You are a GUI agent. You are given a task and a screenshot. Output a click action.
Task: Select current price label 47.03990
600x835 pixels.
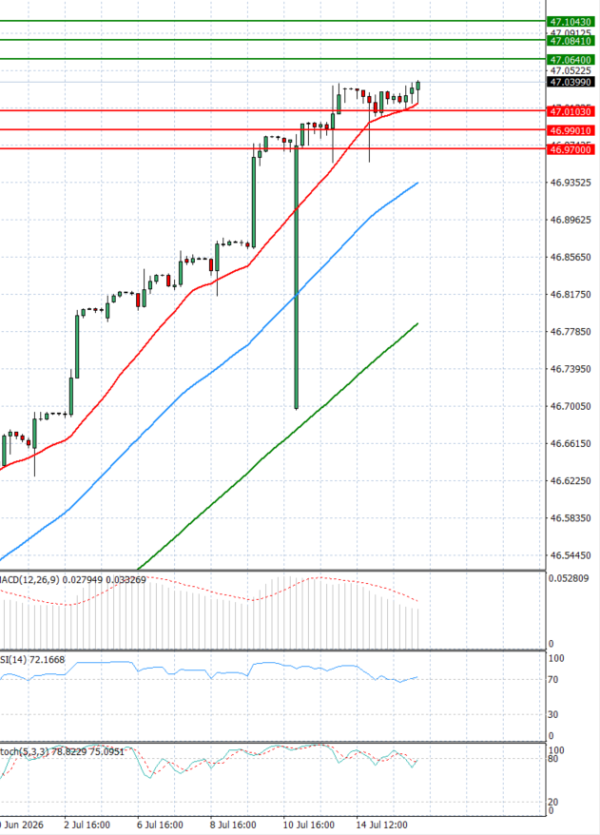point(570,82)
